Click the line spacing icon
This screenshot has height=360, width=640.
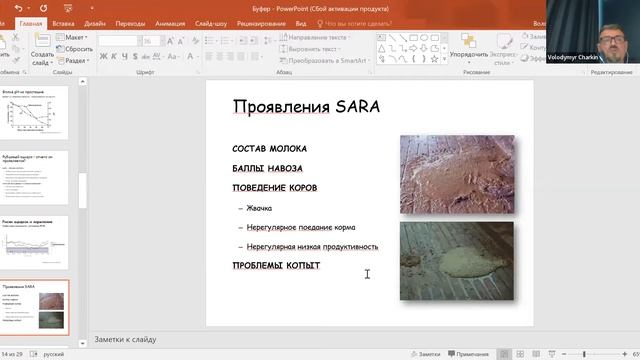pos(268,40)
